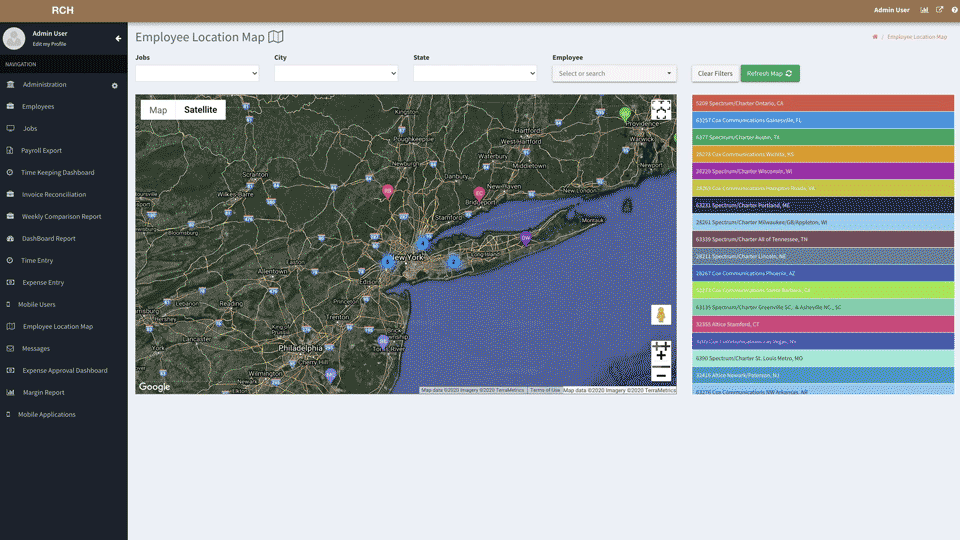
Task: Switch map to Map view
Action: pyautogui.click(x=158, y=110)
